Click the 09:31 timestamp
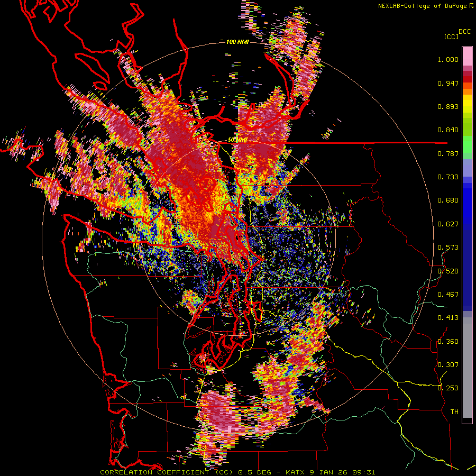 tap(364, 472)
